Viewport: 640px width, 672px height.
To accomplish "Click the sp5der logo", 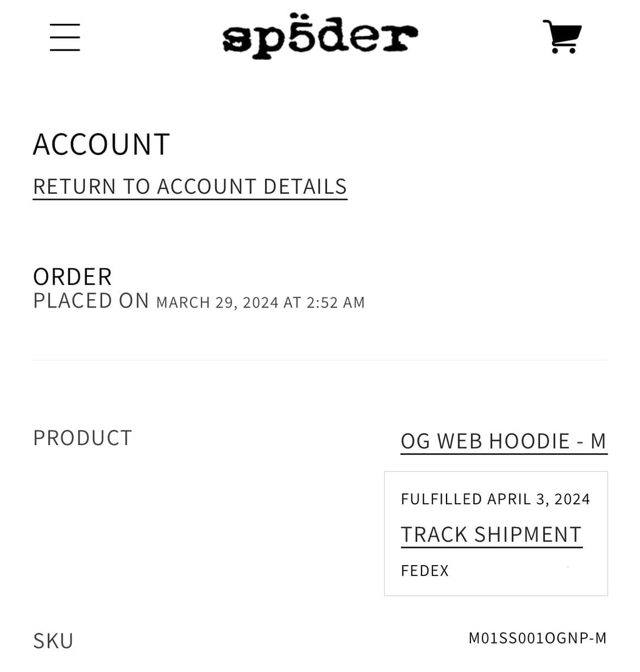I will (x=320, y=35).
